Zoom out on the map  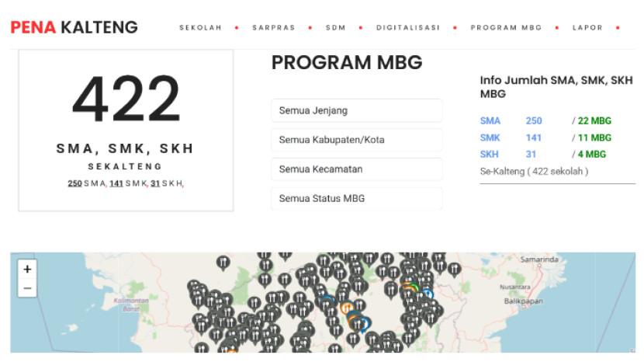pyautogui.click(x=27, y=288)
